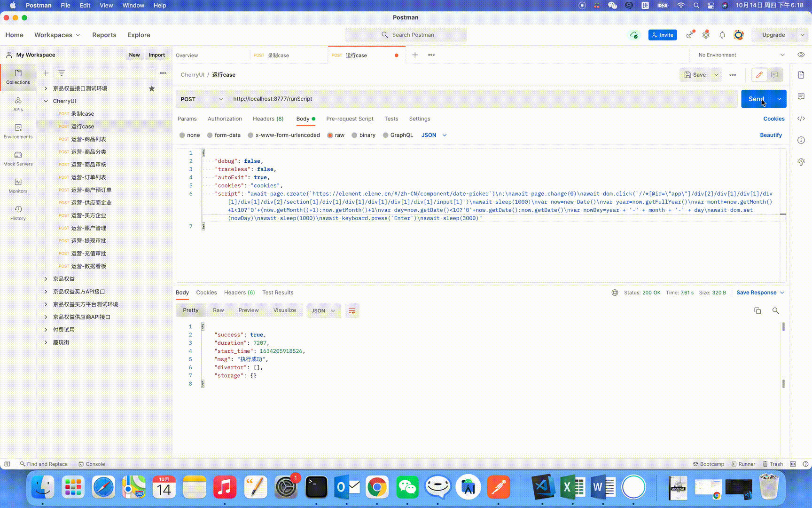The height and width of the screenshot is (508, 812).
Task: Open the APIs sidebar panel
Action: click(x=18, y=104)
